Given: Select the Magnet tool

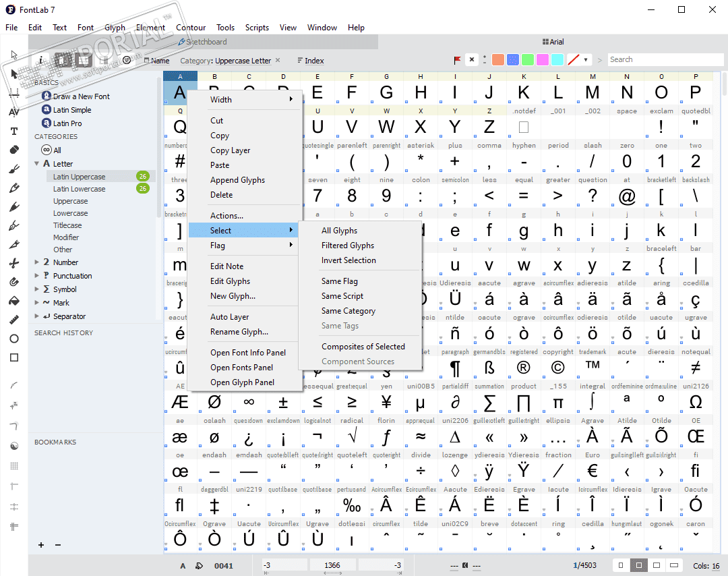Looking at the screenshot, I should pyautogui.click(x=14, y=282).
